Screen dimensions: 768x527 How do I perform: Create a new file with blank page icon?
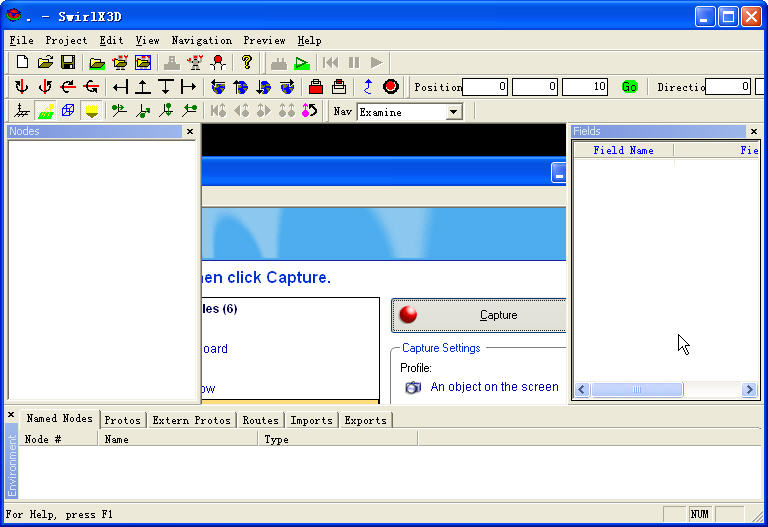click(x=22, y=62)
